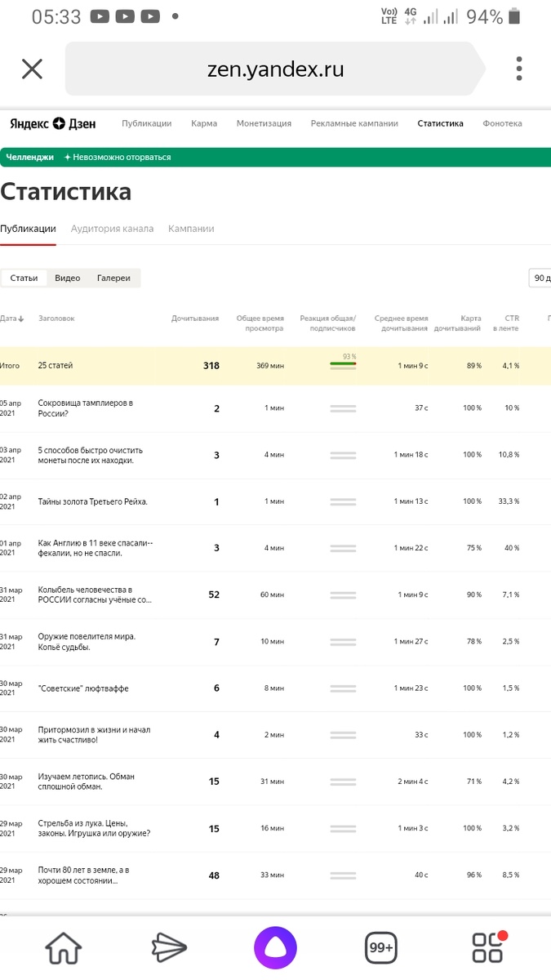The image size is (551, 980).
Task: Open Публикации in top navigation
Action: pyautogui.click(x=147, y=123)
